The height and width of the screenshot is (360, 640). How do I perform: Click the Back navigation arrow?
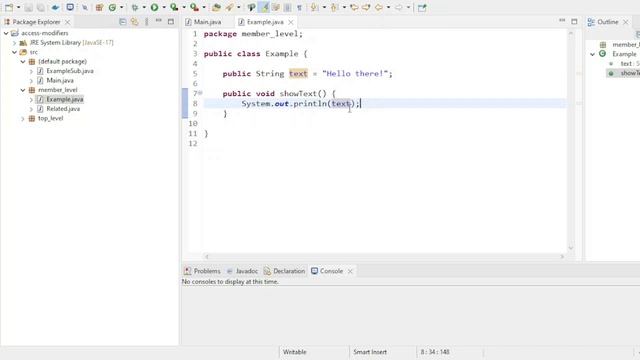(x=378, y=7)
